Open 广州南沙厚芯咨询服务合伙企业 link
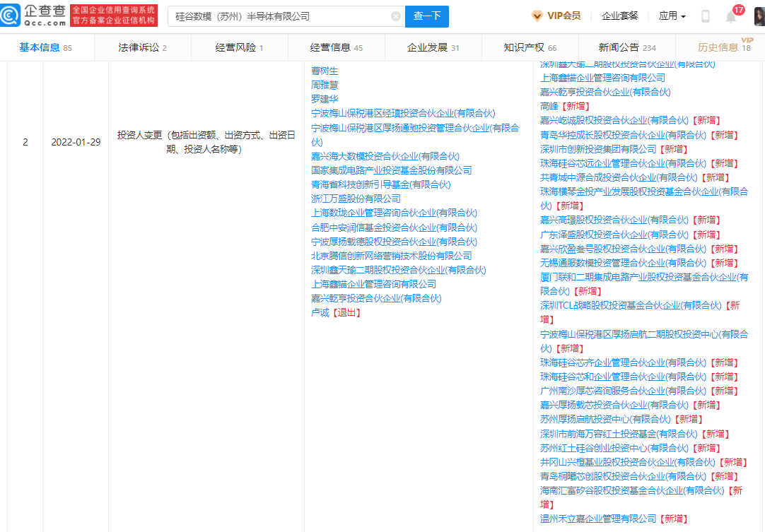The width and height of the screenshot is (765, 532). [623, 391]
